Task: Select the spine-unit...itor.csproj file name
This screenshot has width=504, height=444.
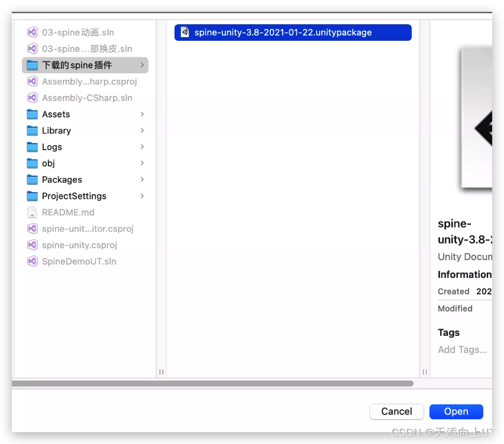Action: (x=88, y=229)
